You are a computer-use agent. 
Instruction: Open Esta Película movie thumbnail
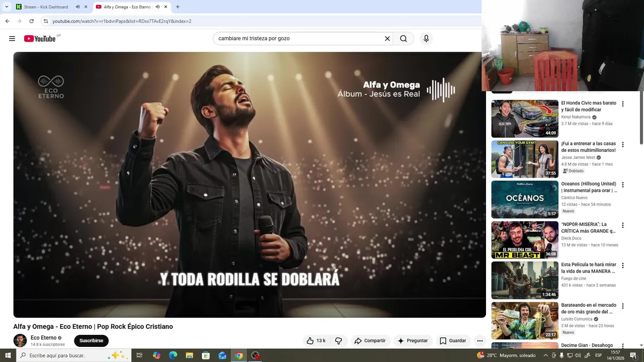pyautogui.click(x=525, y=280)
